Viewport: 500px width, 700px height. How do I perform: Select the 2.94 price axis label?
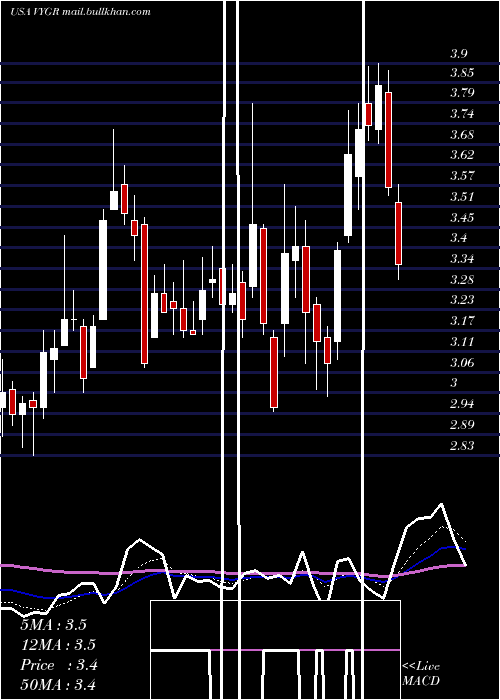tap(462, 404)
